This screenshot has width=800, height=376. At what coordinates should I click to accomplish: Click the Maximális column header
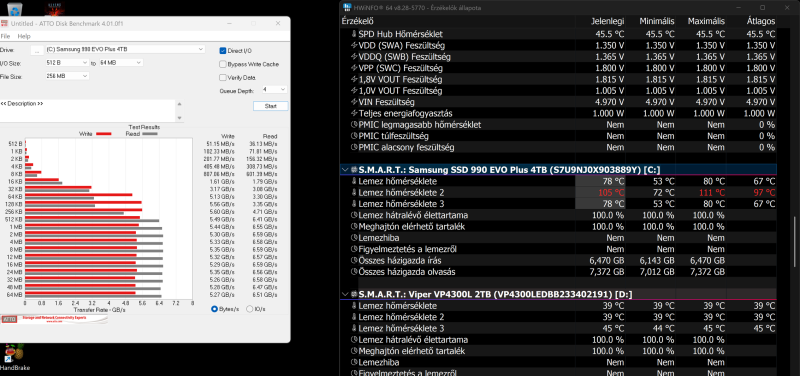coord(706,21)
